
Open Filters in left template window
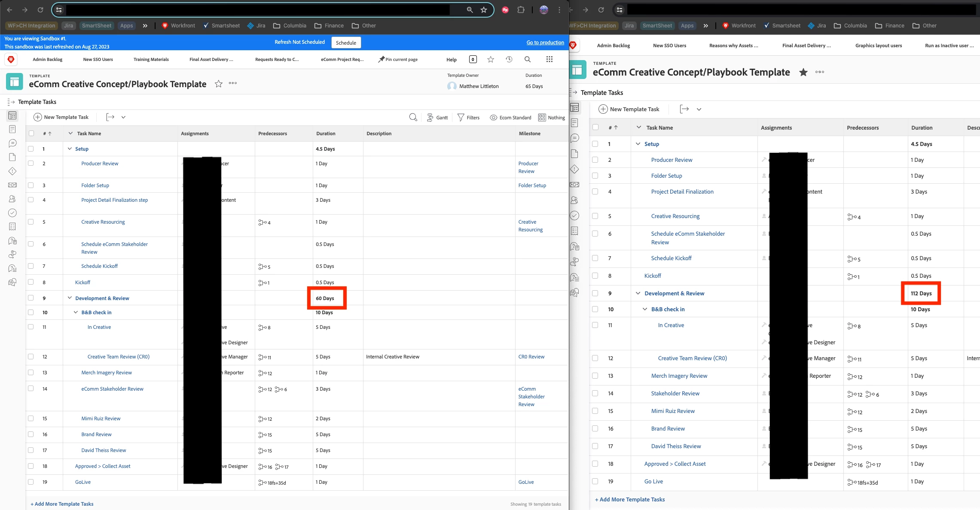click(x=468, y=118)
